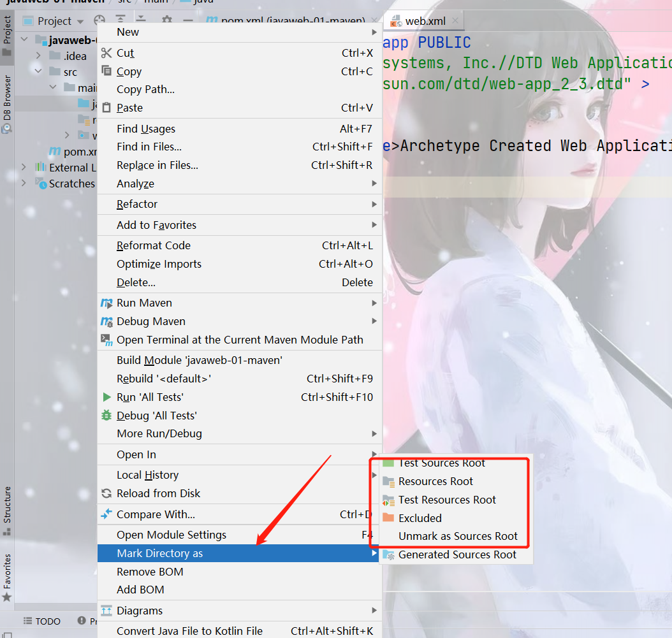Click the Open Terminal Maven icon
672x638 pixels.
pos(106,340)
